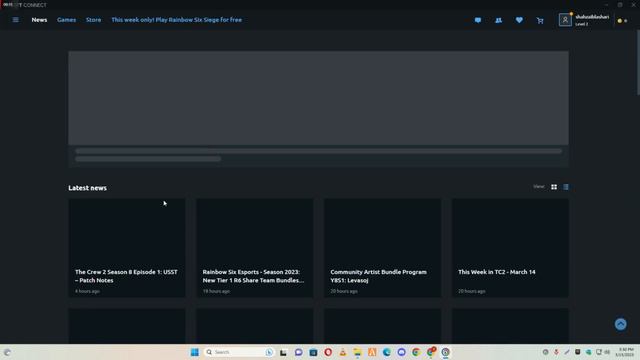Open the Rainbow Six Siege free week promo link
640x360 pixels.
(x=176, y=20)
